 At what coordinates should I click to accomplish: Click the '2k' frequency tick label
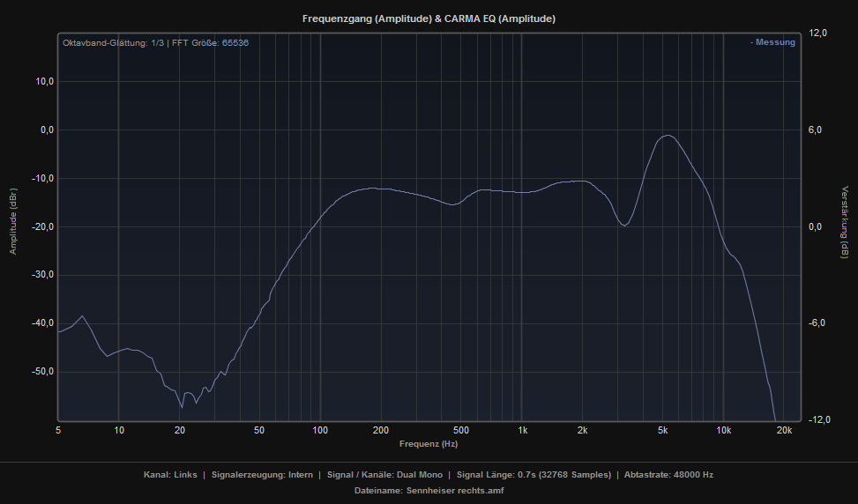tap(582, 430)
